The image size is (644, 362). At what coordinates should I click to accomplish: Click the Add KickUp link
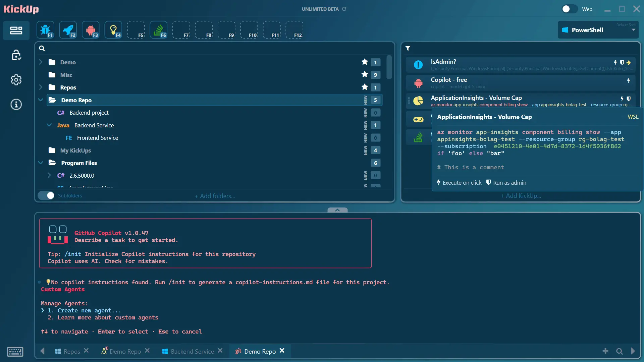coord(521,196)
